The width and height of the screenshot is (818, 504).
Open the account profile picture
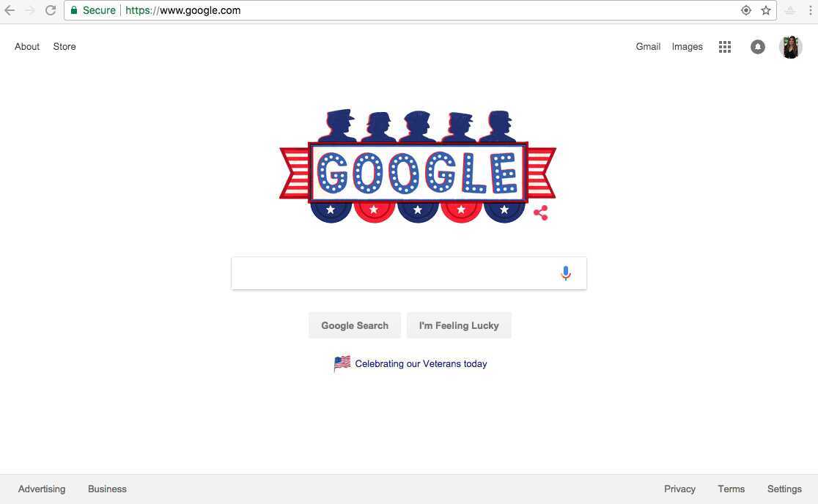point(790,47)
